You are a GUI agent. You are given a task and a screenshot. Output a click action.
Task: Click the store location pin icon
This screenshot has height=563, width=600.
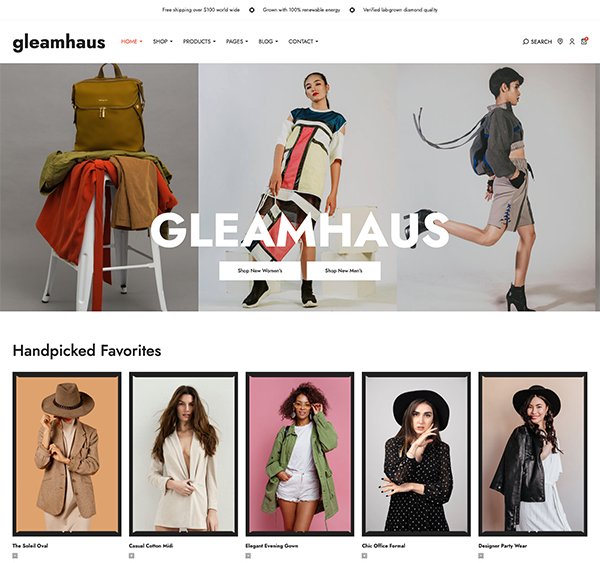pyautogui.click(x=560, y=41)
